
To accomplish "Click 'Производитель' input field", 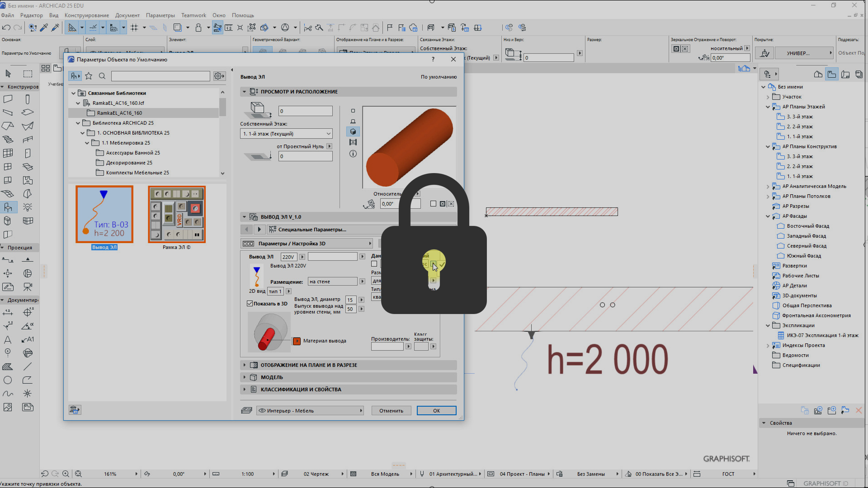I will tap(387, 347).
